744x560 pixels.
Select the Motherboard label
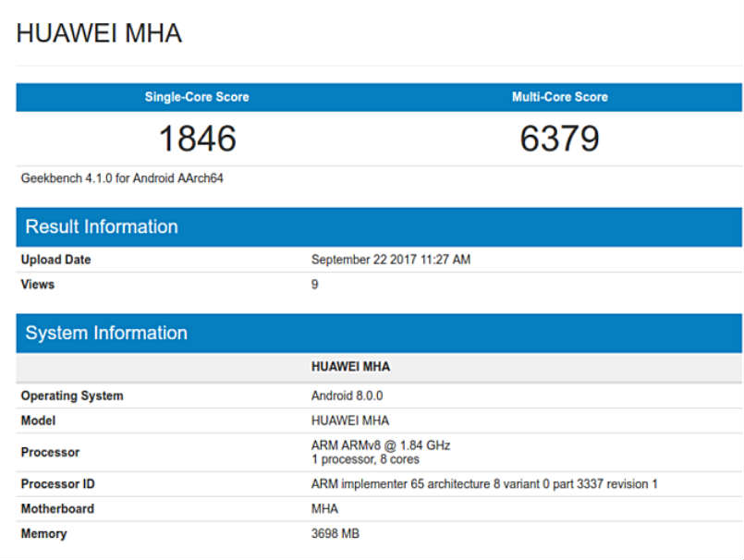(x=57, y=509)
